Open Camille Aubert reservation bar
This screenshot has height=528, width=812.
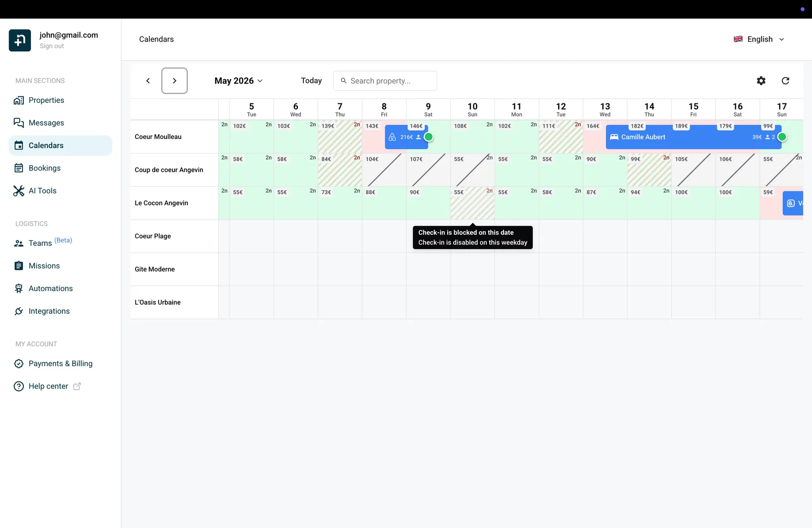(694, 137)
